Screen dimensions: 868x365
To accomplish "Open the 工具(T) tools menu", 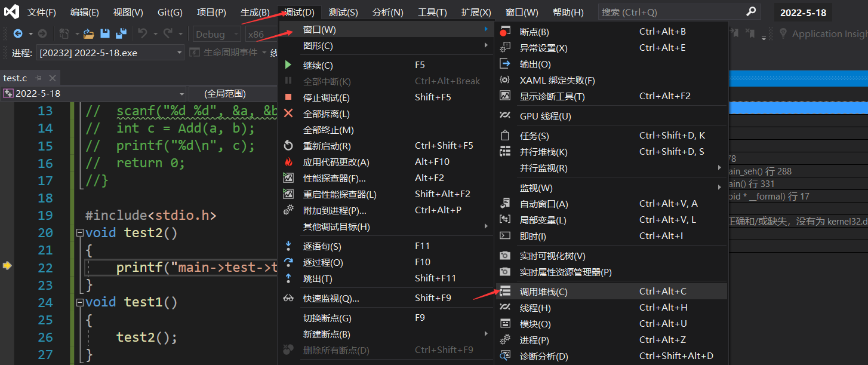I will pos(432,12).
